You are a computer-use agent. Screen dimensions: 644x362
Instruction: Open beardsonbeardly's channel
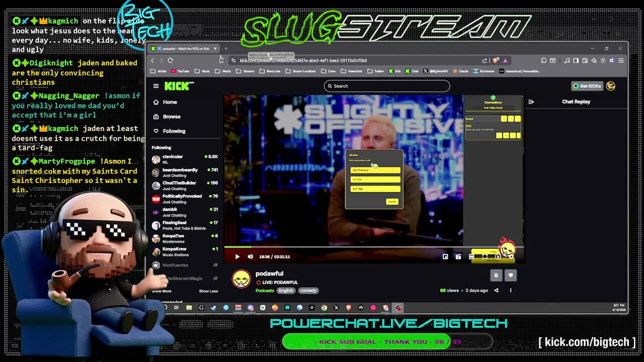point(185,172)
